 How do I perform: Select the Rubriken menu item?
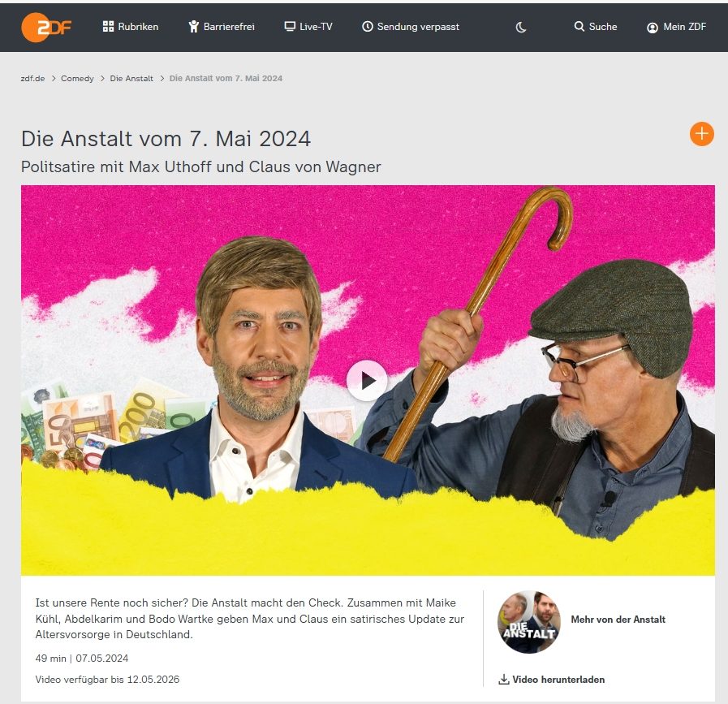pyautogui.click(x=131, y=27)
